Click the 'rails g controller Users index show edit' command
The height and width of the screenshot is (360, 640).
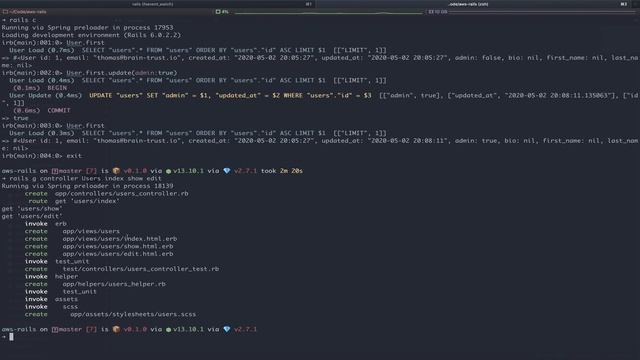click(85, 178)
